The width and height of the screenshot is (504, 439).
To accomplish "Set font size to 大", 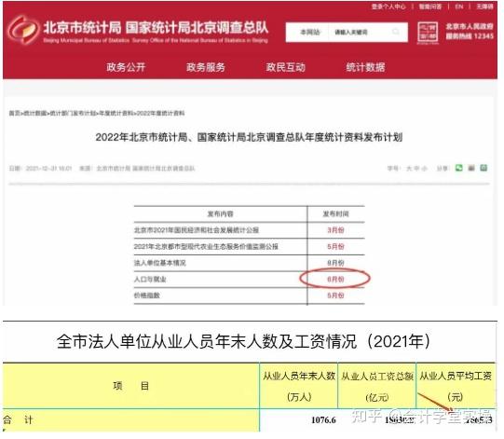I will 409,168.
